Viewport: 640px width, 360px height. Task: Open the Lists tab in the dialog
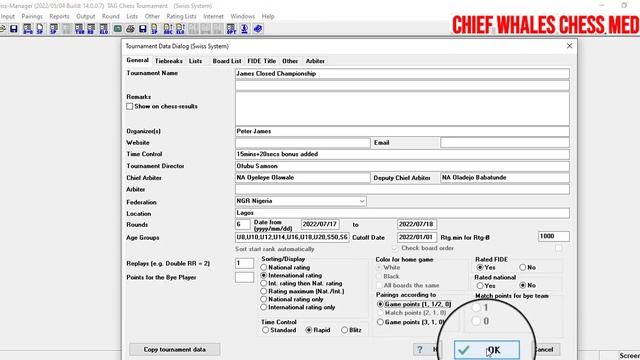(195, 61)
